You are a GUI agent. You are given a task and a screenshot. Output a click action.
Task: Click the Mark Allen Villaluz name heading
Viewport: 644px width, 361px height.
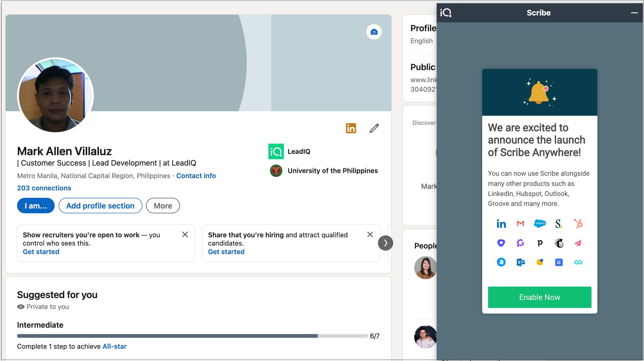click(x=64, y=151)
